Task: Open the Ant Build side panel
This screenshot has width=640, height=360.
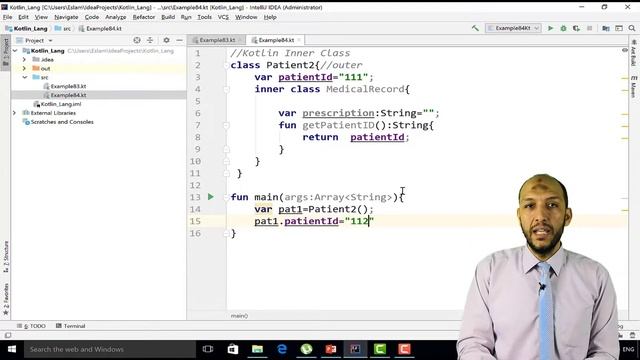Action: pyautogui.click(x=633, y=53)
